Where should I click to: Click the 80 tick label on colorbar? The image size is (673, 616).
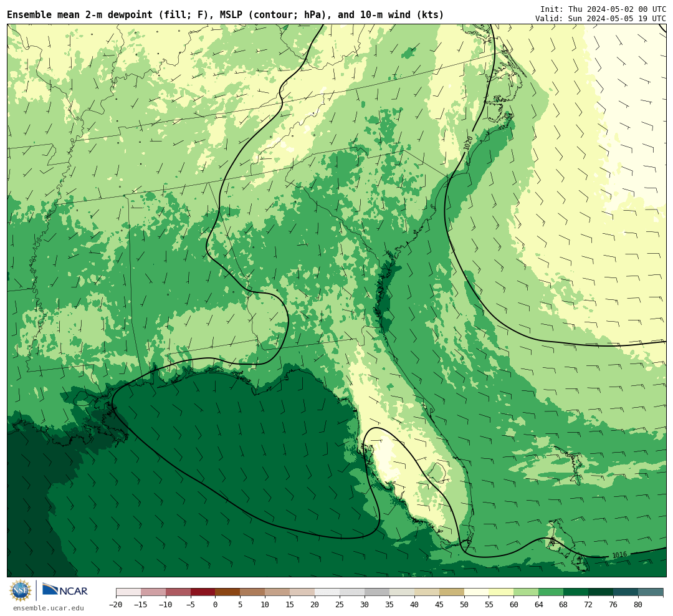(x=638, y=605)
